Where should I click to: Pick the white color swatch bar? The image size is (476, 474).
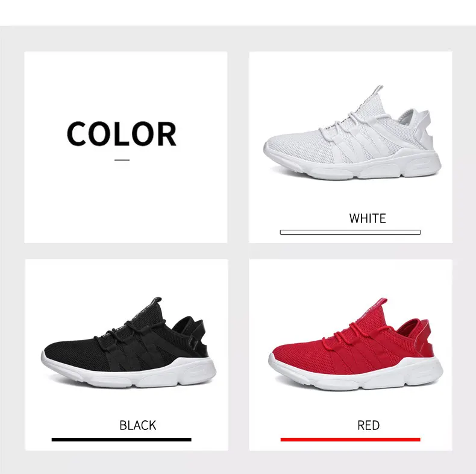[x=350, y=232]
